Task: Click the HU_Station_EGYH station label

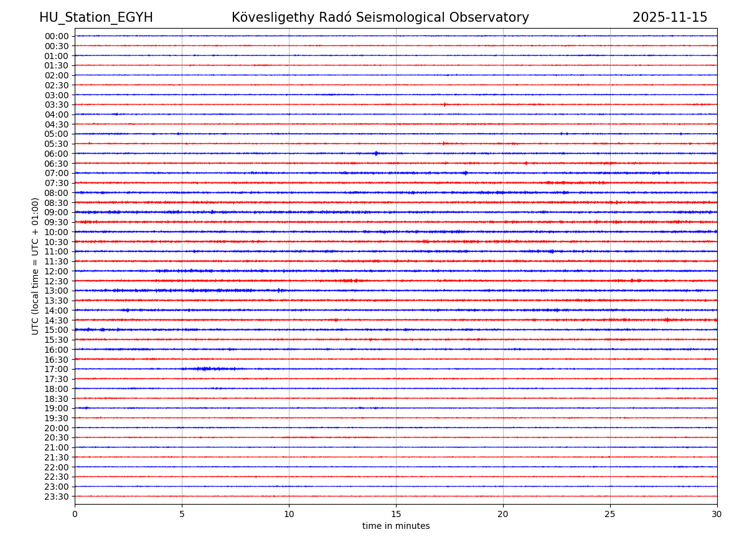Action: tap(96, 17)
